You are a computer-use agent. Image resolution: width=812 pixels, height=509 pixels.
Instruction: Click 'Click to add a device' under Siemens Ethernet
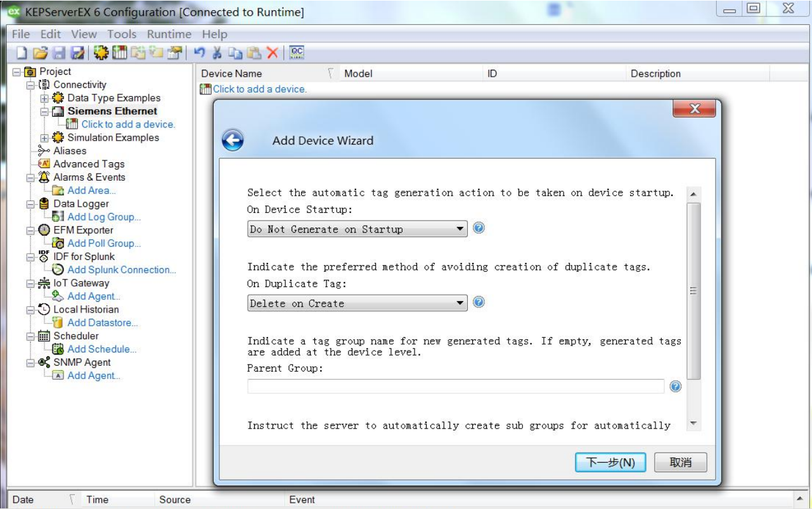(x=128, y=124)
